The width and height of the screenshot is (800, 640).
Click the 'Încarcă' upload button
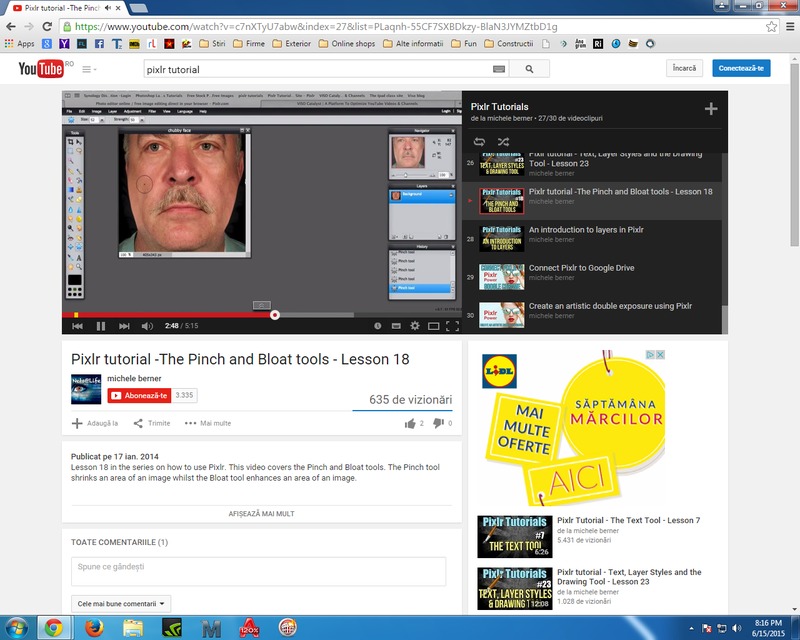point(684,68)
